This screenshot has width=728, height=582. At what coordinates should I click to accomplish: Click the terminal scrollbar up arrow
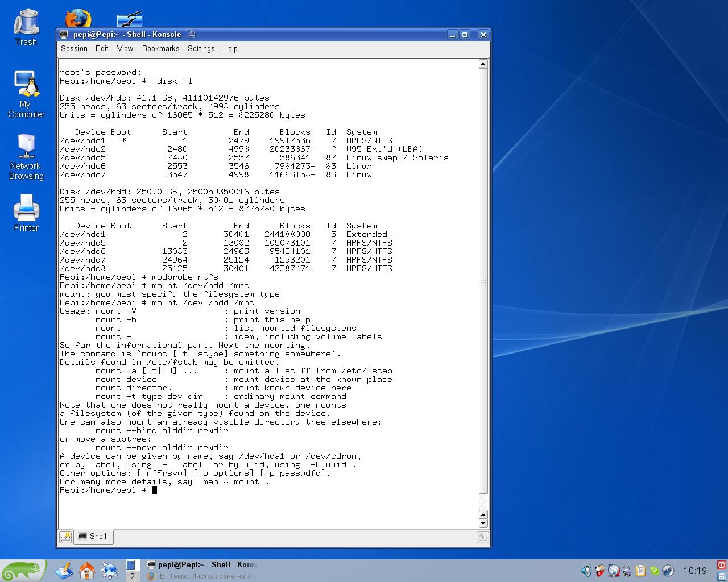(x=483, y=64)
